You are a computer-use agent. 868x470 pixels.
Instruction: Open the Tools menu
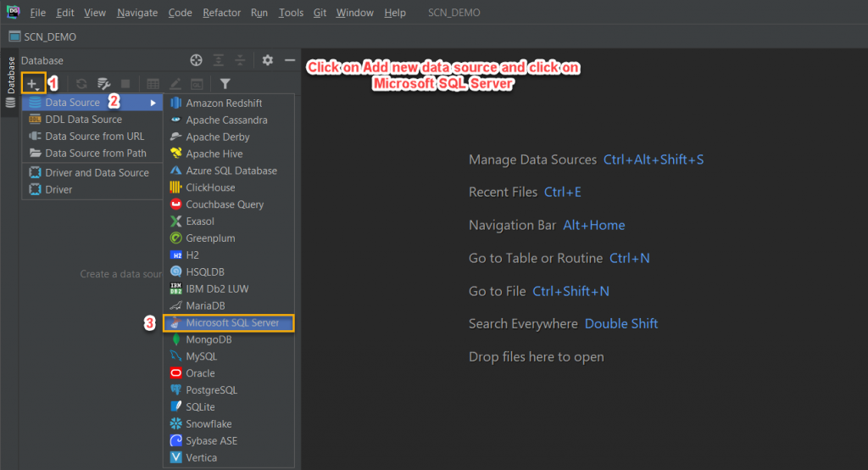tap(291, 12)
